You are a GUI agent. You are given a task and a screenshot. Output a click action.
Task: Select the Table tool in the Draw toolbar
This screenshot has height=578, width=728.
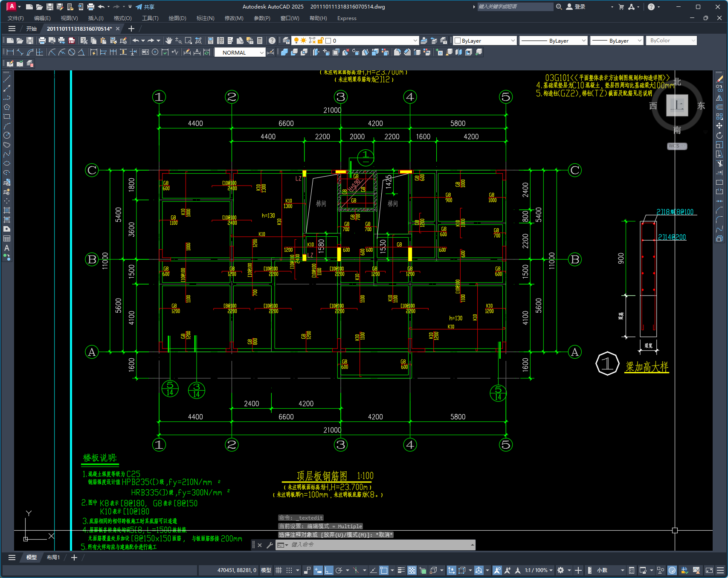pos(7,238)
